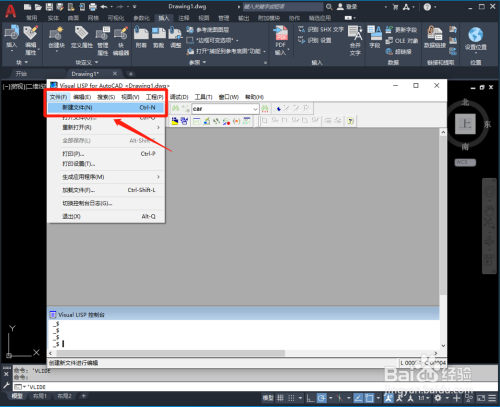Screen dimensions: 500x407
Task: Open the 调试(D) menu in Visual LISP
Action: click(x=179, y=97)
